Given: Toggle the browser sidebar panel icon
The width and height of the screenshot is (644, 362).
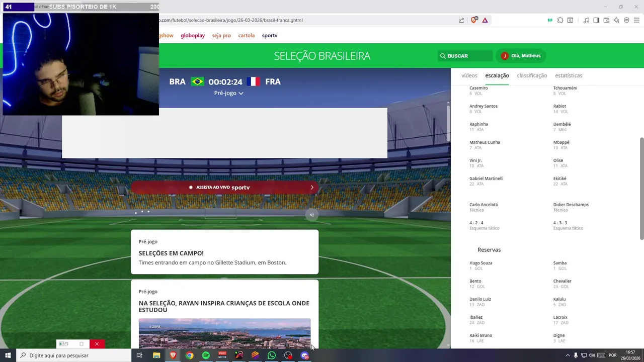Looking at the screenshot, I should coord(596,20).
